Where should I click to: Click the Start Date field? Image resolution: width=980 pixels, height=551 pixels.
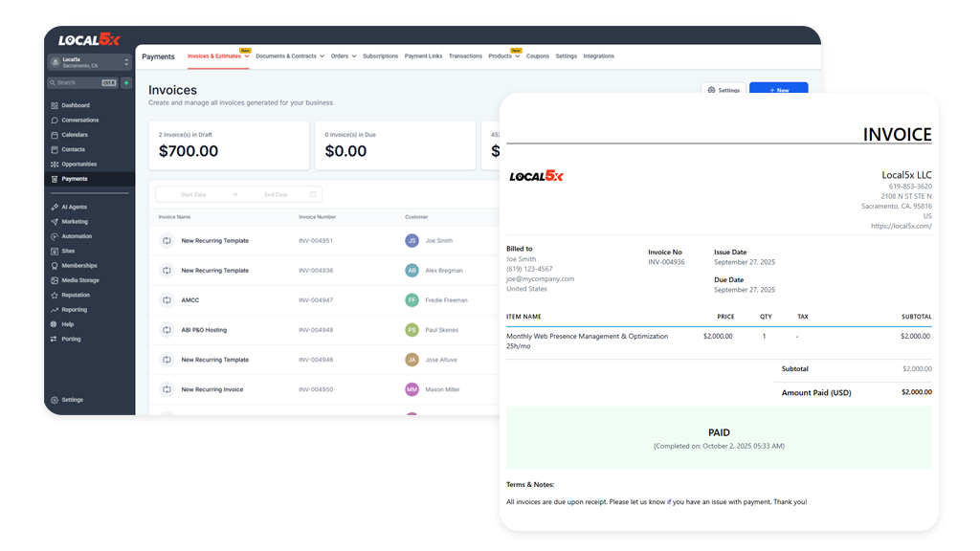pos(193,194)
